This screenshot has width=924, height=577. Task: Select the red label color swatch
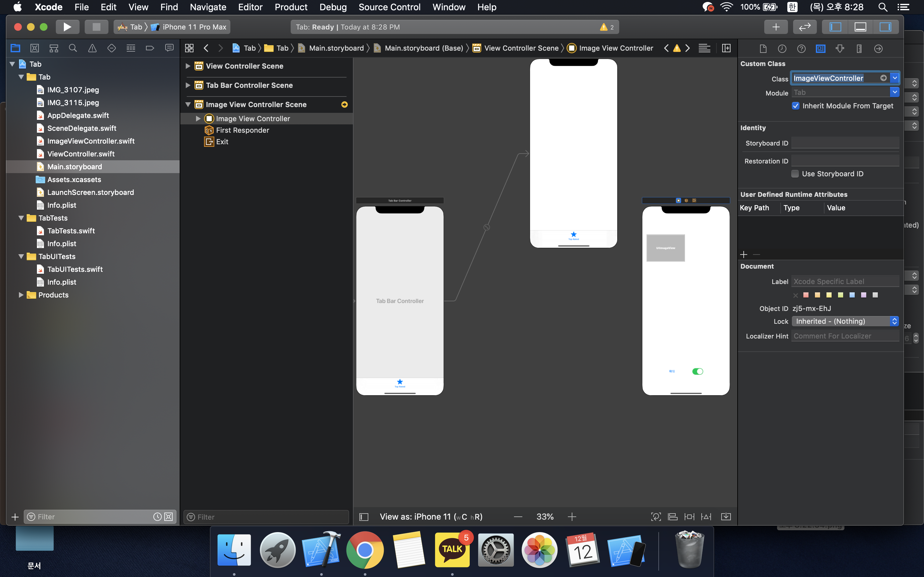point(806,295)
